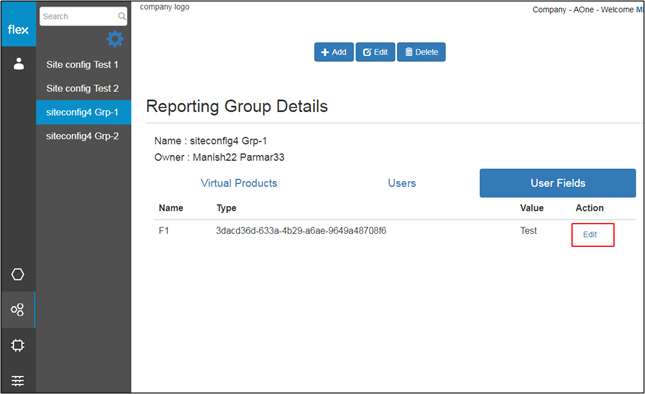Click the Delete button
Viewport: 645px width, 394px height.
click(421, 52)
